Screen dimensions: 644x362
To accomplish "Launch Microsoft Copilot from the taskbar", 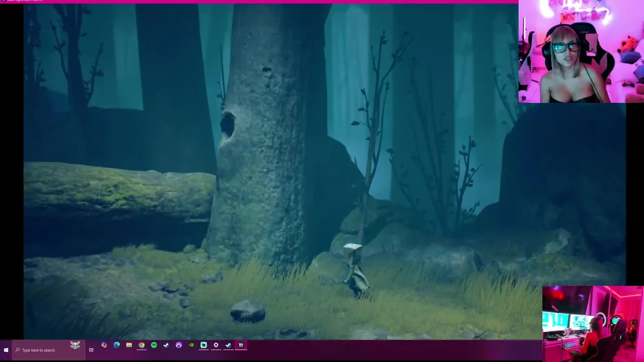I will click(x=104, y=345).
